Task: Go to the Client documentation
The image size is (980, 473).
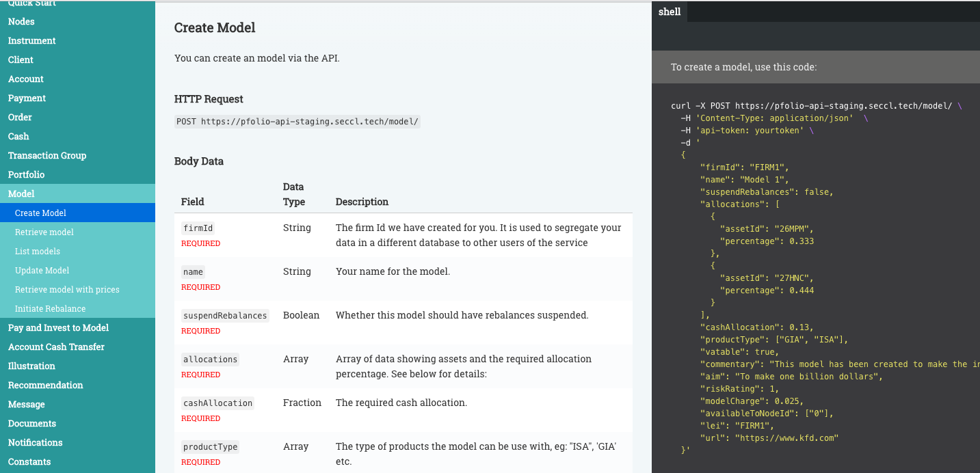Action: pyautogui.click(x=20, y=59)
